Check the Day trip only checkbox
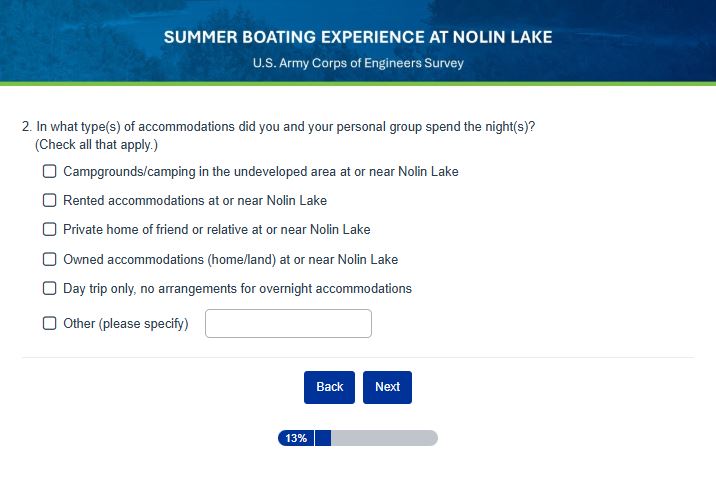Viewport: 716px width, 489px height. click(49, 288)
